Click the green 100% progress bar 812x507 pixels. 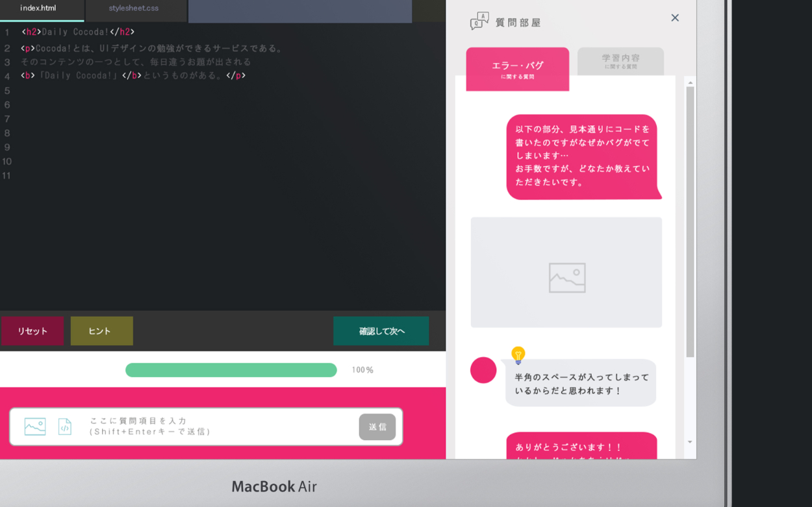click(231, 370)
